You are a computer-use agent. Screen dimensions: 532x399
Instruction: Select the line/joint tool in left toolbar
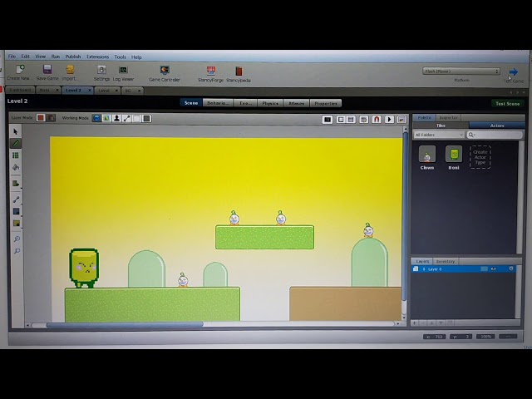coord(16,199)
